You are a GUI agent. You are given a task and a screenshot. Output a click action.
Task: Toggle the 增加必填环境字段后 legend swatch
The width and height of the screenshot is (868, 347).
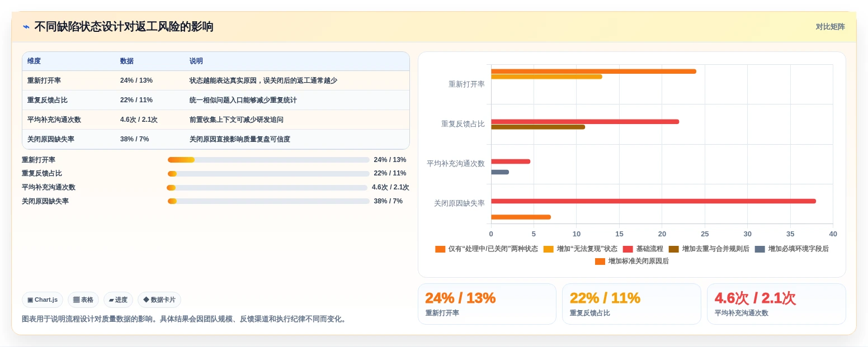(x=760, y=249)
